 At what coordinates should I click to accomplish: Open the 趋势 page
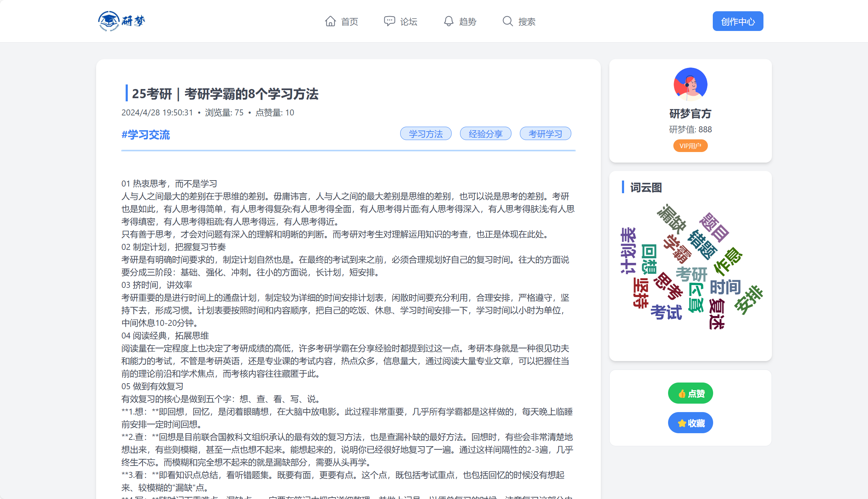[x=468, y=21]
